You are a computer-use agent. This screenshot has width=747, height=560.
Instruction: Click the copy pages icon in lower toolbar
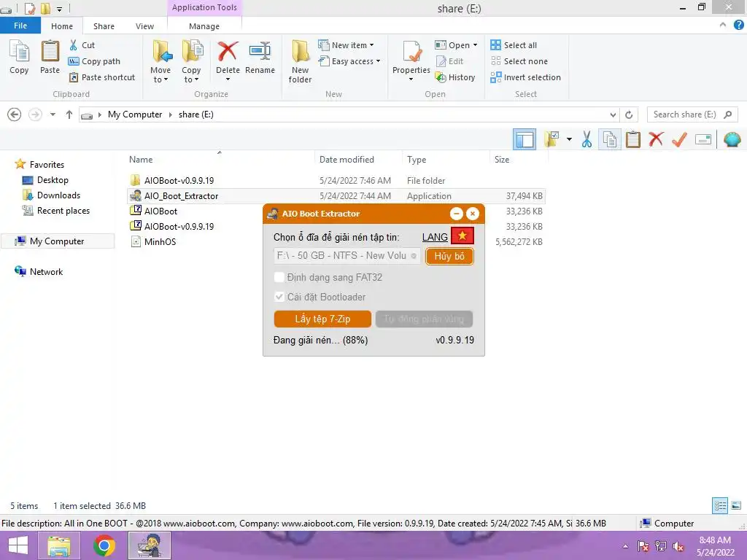tap(610, 139)
